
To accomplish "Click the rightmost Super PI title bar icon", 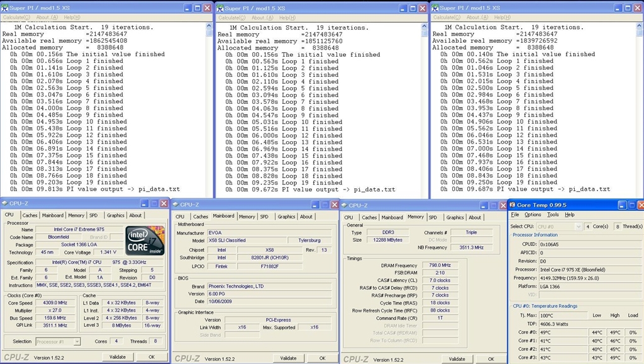I will point(435,8).
